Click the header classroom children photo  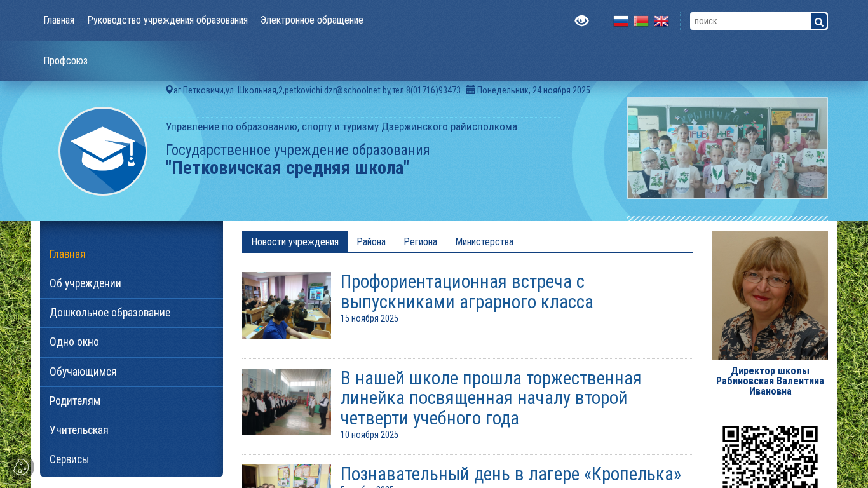pyautogui.click(x=727, y=148)
